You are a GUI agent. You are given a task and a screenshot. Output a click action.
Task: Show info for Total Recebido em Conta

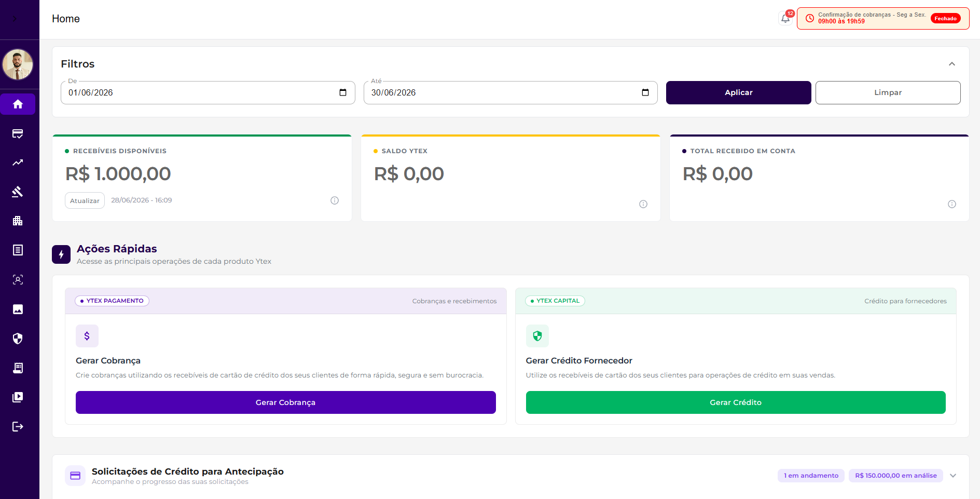952,204
